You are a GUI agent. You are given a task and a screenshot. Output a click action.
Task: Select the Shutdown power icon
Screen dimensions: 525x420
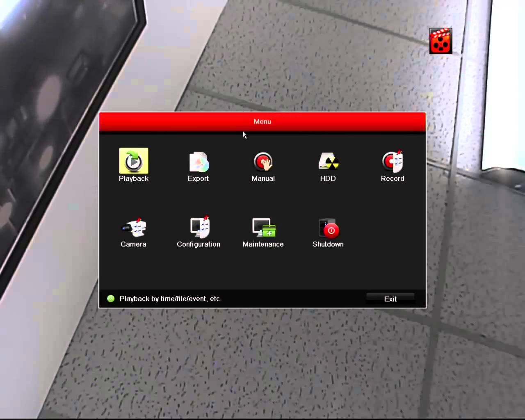(x=329, y=228)
